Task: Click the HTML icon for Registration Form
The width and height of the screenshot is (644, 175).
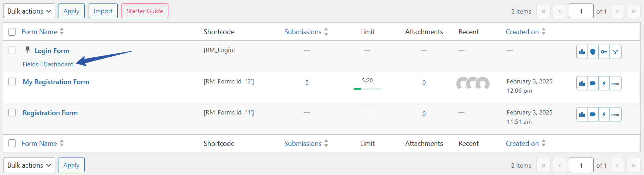Action: pyautogui.click(x=615, y=114)
